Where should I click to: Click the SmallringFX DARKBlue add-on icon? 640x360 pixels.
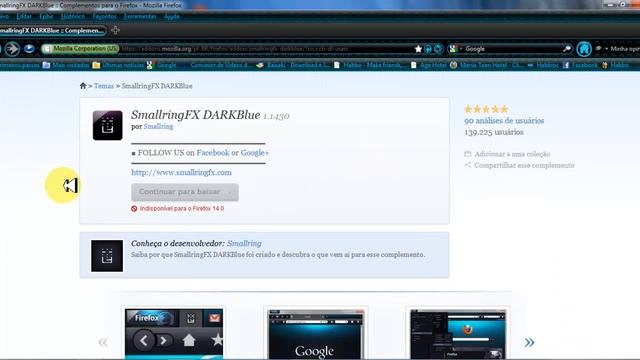(x=107, y=125)
